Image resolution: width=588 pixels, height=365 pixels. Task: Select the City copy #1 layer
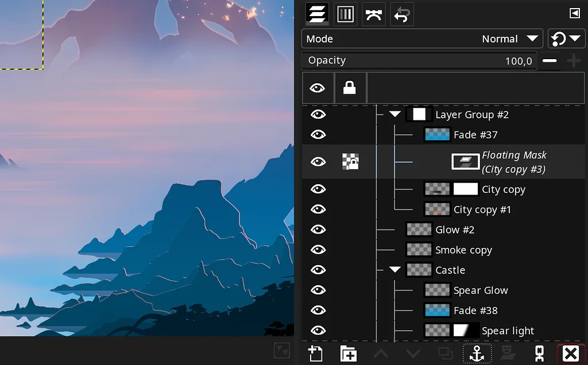click(x=481, y=209)
